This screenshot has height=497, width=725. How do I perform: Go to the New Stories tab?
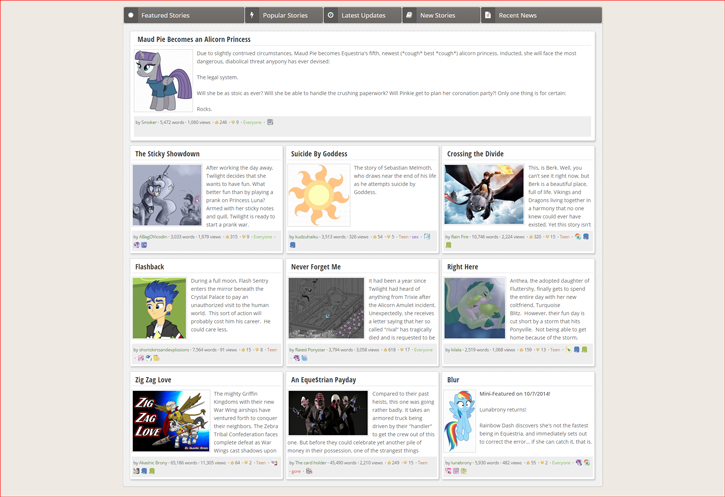pyautogui.click(x=441, y=15)
